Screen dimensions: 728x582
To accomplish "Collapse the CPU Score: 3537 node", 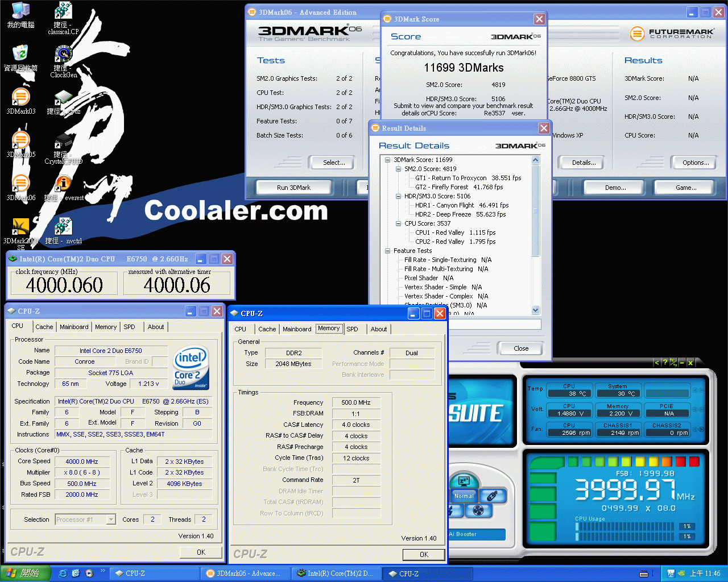I will click(x=398, y=223).
